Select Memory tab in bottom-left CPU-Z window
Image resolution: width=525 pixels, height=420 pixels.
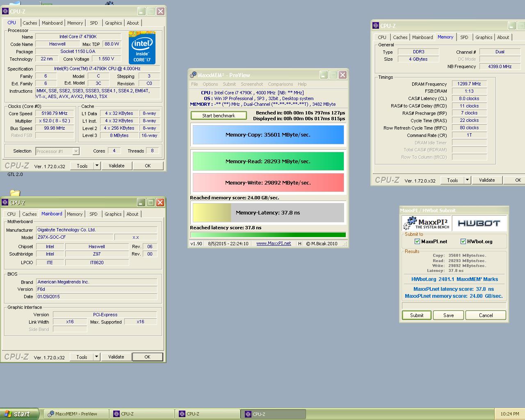[75, 214]
